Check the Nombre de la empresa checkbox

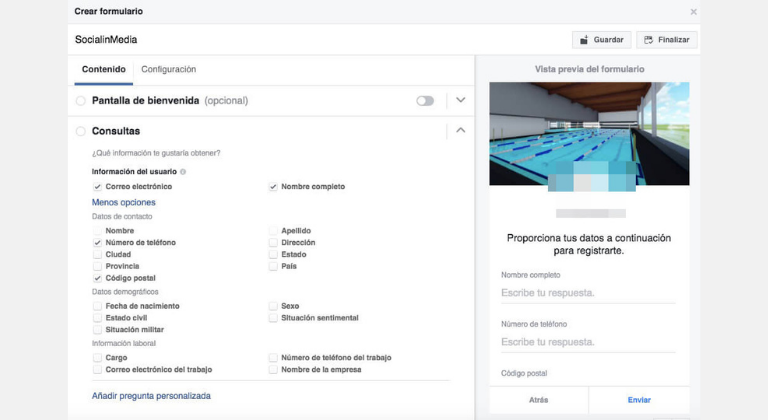(x=273, y=370)
